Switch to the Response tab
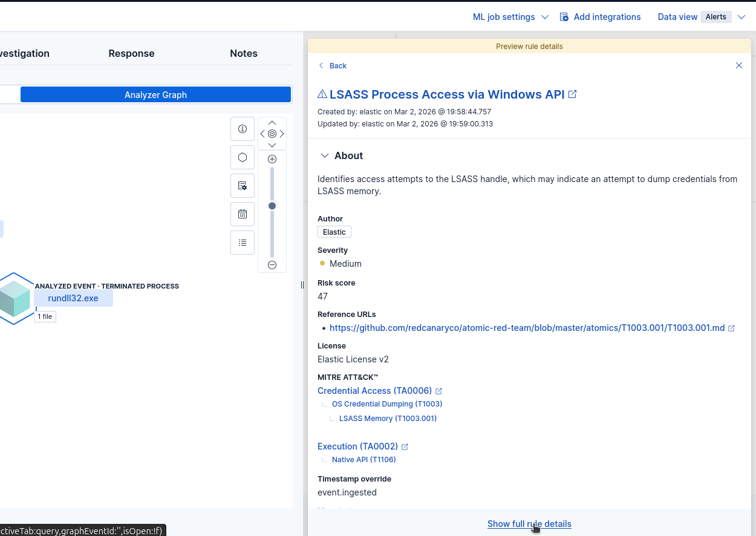 tap(131, 53)
